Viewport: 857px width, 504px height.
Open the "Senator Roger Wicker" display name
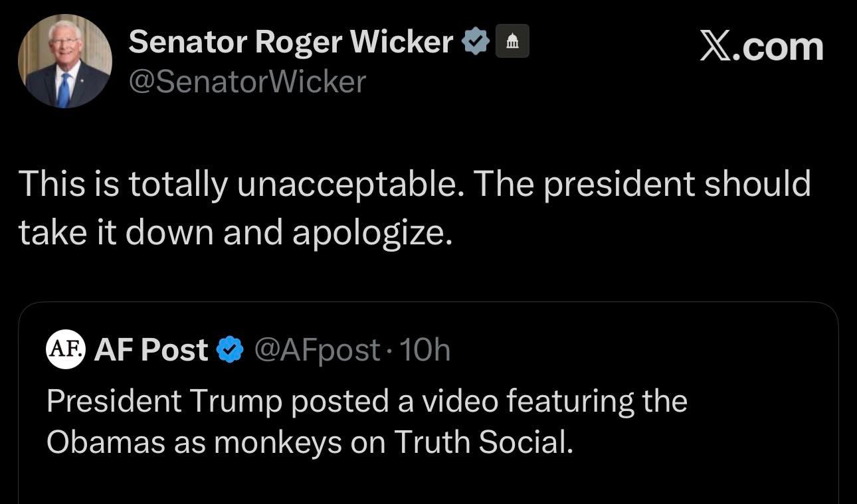tap(291, 42)
